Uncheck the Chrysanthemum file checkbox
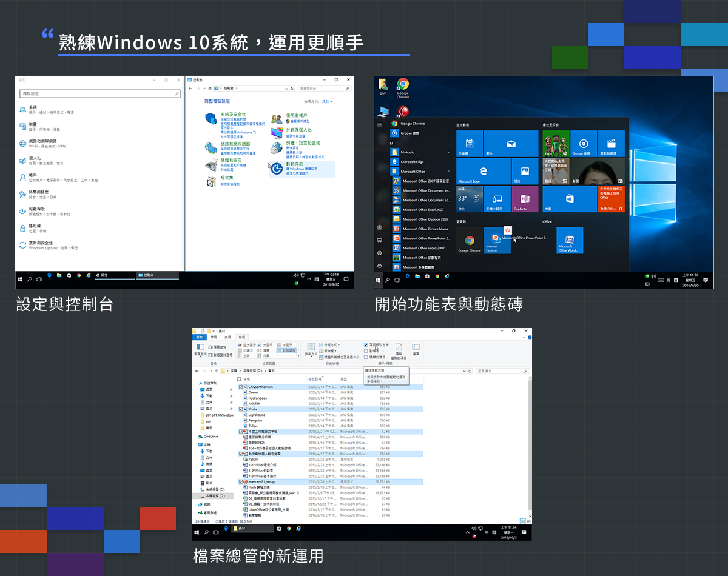Screen dimensions: 728x576 click(241, 387)
